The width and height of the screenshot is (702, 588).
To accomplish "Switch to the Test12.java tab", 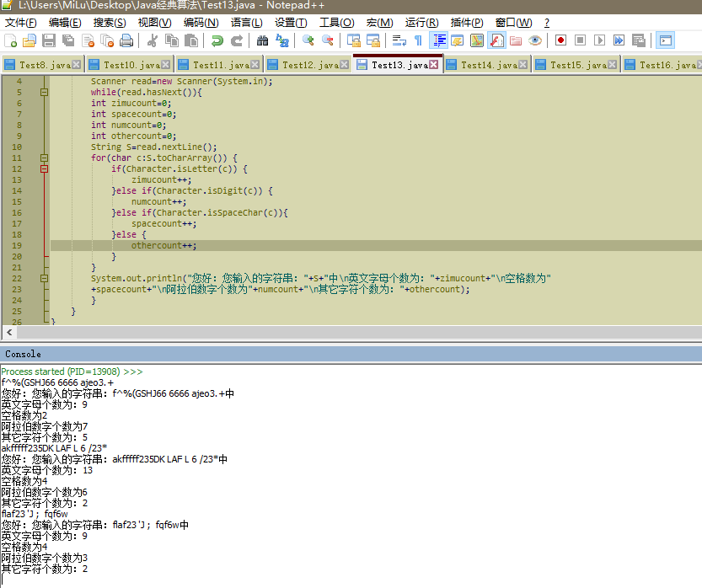I will [x=310, y=65].
